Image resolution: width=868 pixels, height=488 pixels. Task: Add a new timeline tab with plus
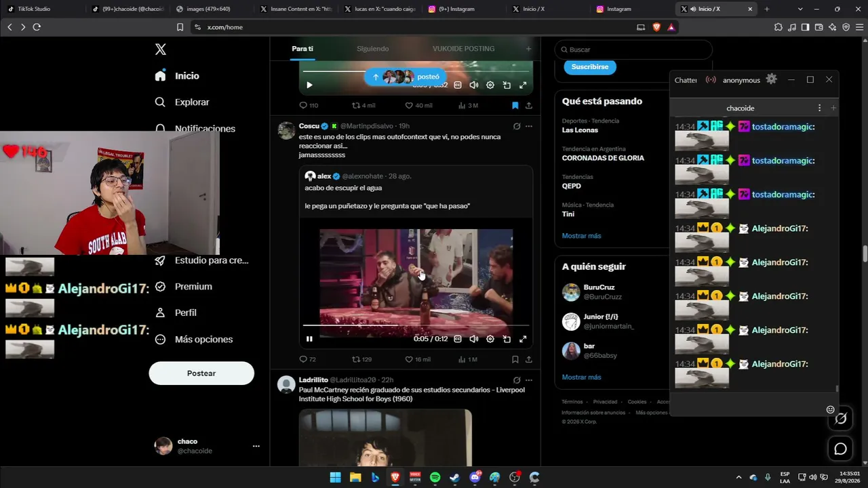point(528,49)
